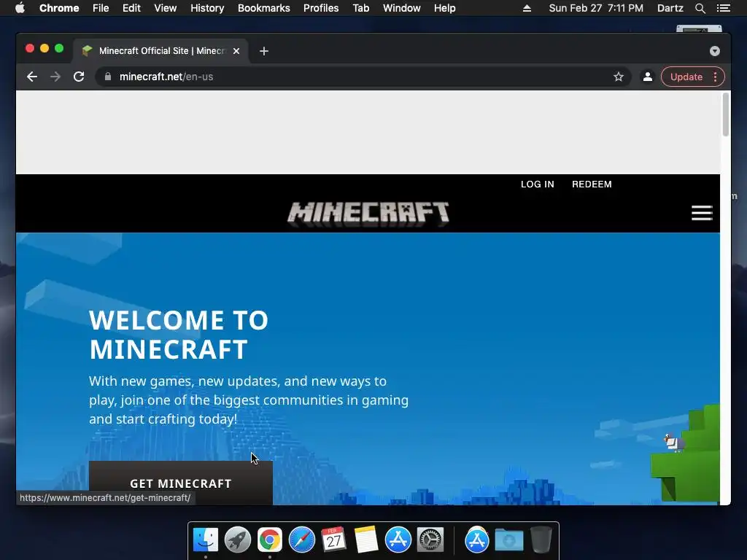Open the Bookmarks menu
The image size is (747, 560).
(x=264, y=8)
